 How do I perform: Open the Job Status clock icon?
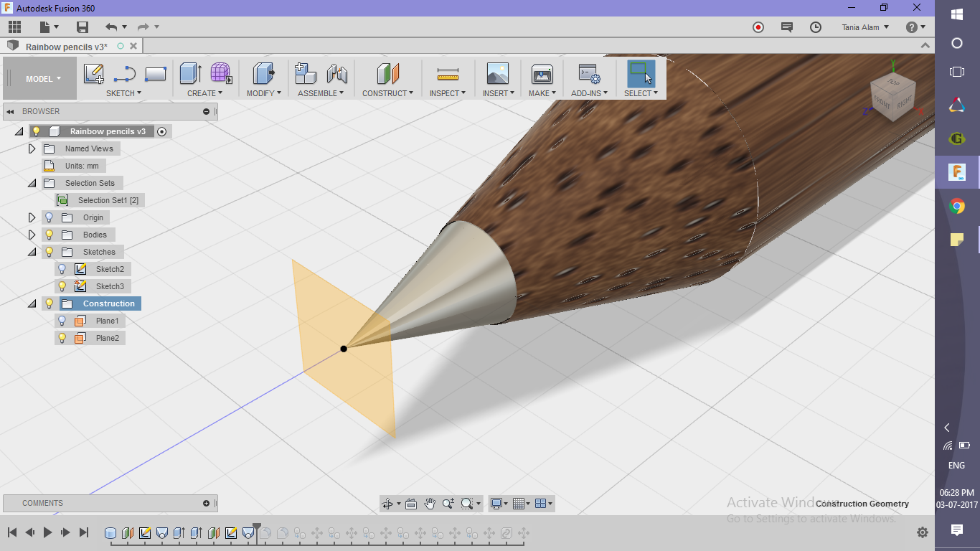pyautogui.click(x=816, y=27)
